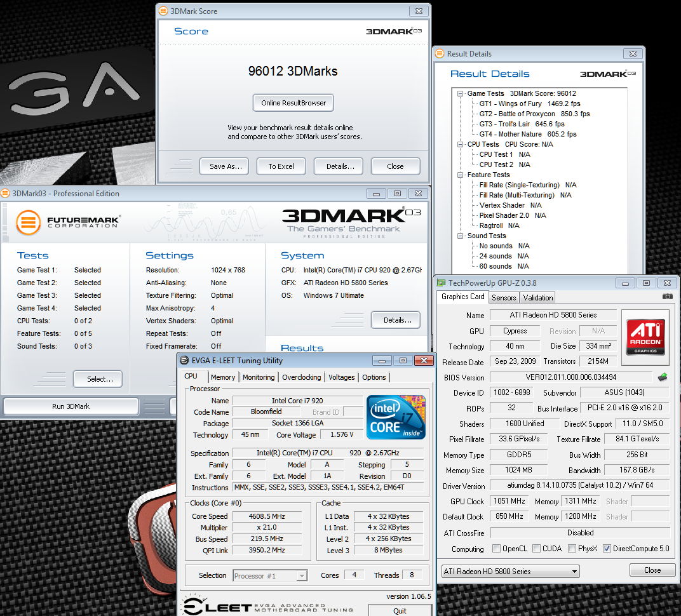Click the System Details... button
The width and height of the screenshot is (681, 616).
tap(396, 320)
